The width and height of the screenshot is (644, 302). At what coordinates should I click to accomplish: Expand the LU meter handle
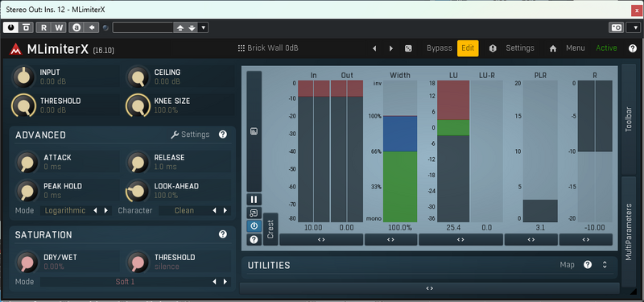pos(460,239)
